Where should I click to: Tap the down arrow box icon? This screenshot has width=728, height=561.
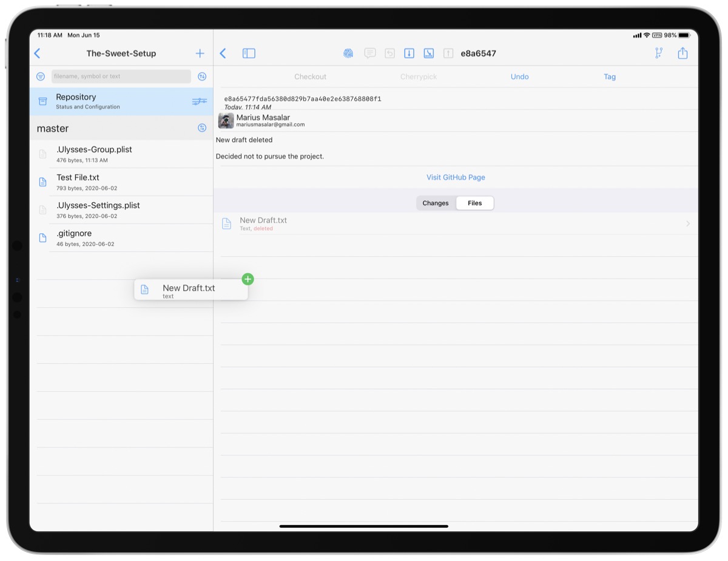pyautogui.click(x=409, y=53)
